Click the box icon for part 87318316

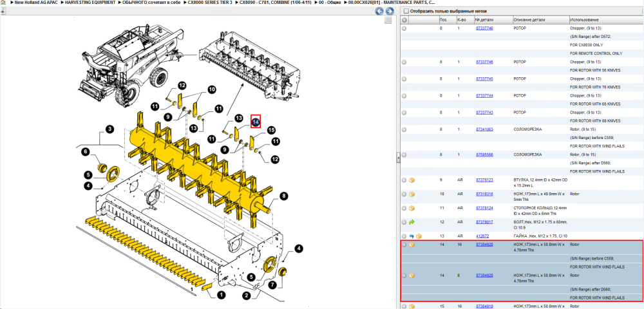pyautogui.click(x=412, y=194)
